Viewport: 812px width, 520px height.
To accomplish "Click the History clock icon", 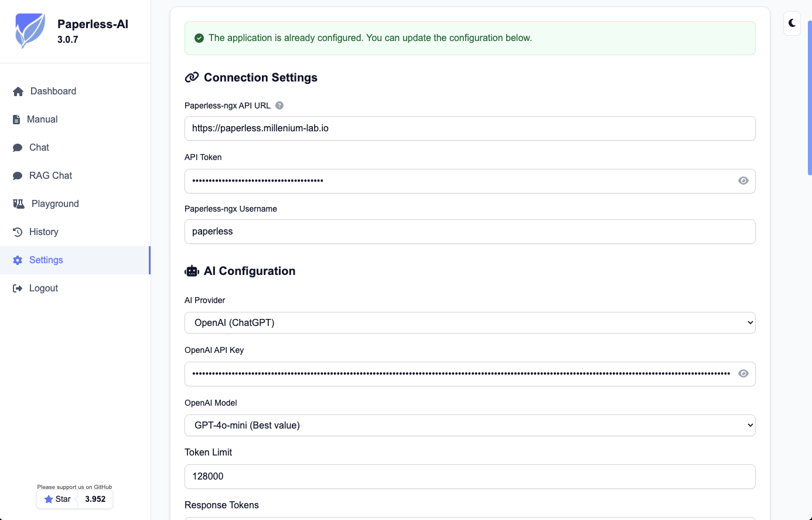I will tap(18, 232).
